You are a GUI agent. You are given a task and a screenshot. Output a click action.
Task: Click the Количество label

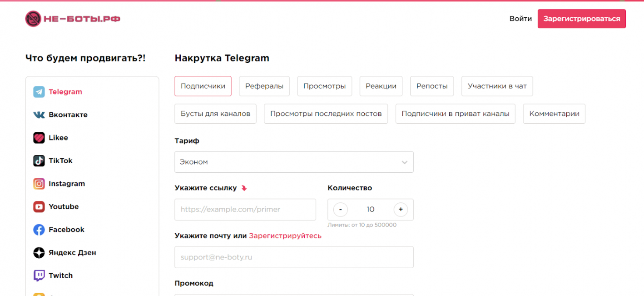(x=350, y=188)
